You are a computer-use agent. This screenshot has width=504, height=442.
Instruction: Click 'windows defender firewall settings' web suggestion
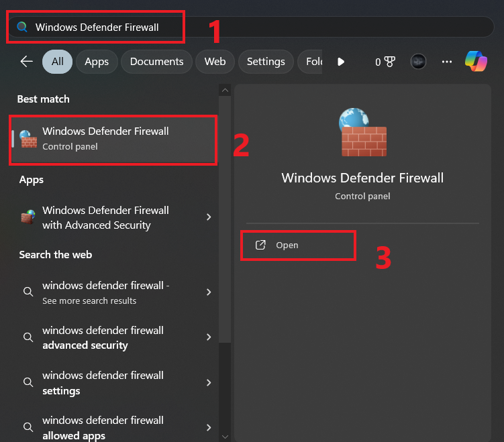[x=113, y=383]
